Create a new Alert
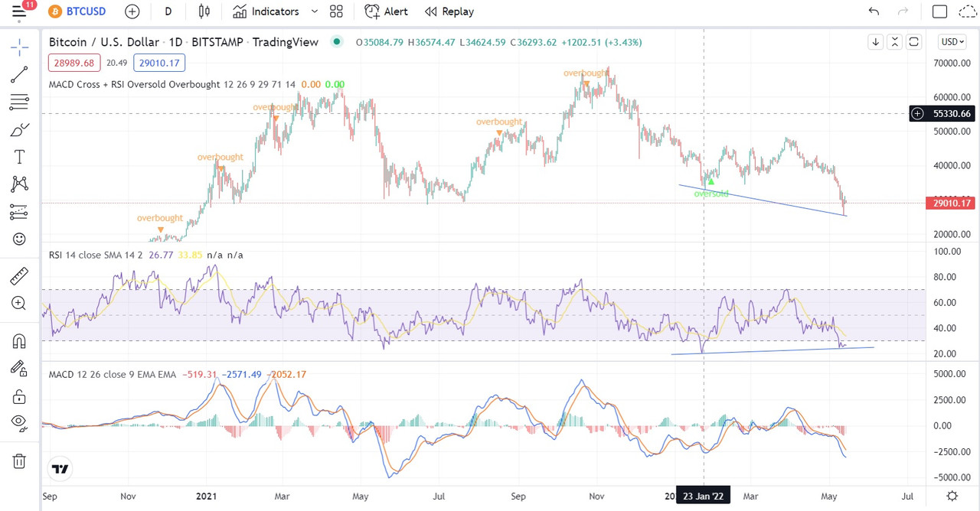The image size is (980, 511). coord(387,11)
